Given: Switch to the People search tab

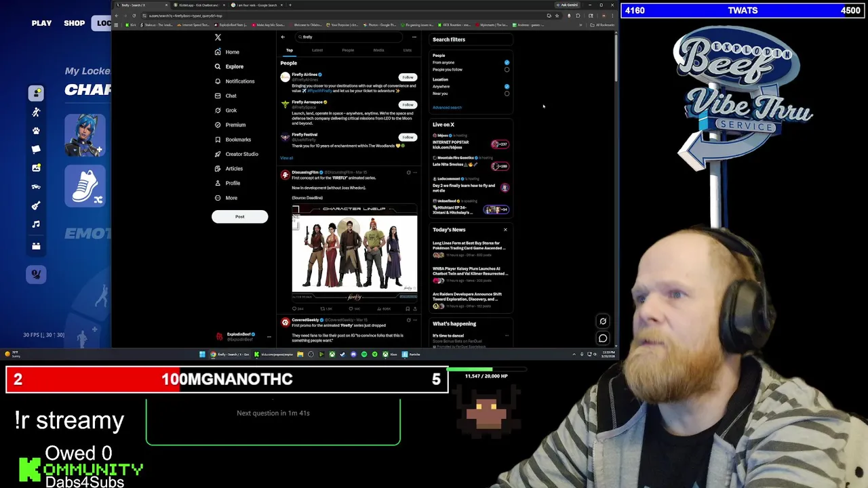Looking at the screenshot, I should click(348, 50).
